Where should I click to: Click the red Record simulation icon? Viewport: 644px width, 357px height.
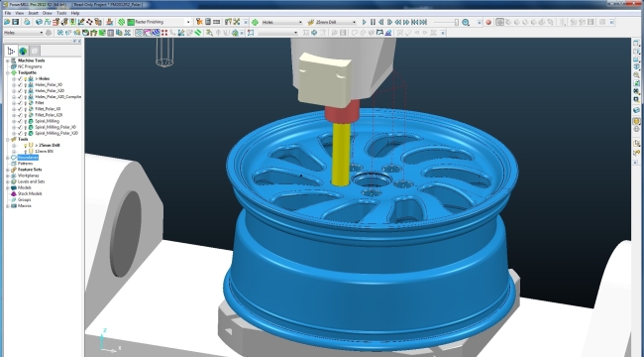[488, 22]
